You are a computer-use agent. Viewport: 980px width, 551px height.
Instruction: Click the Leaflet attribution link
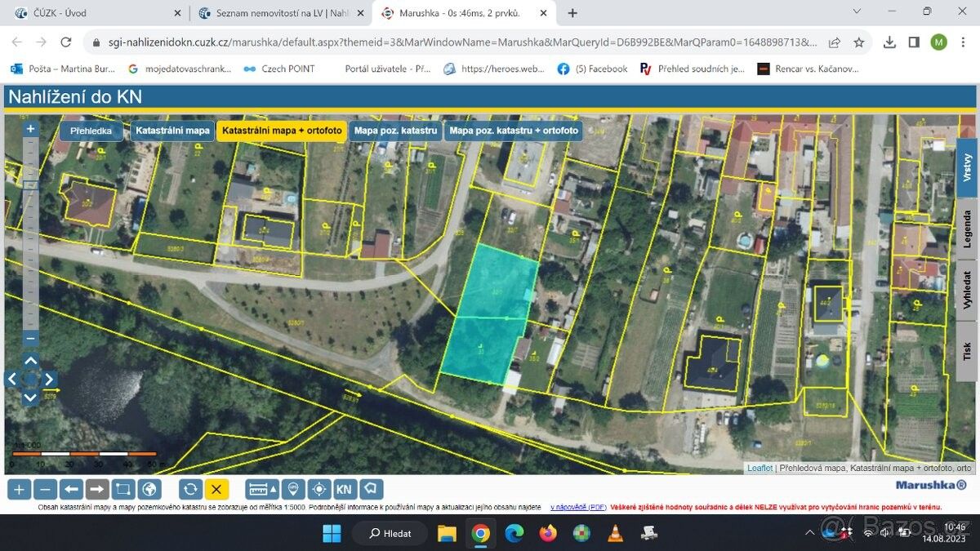point(759,469)
